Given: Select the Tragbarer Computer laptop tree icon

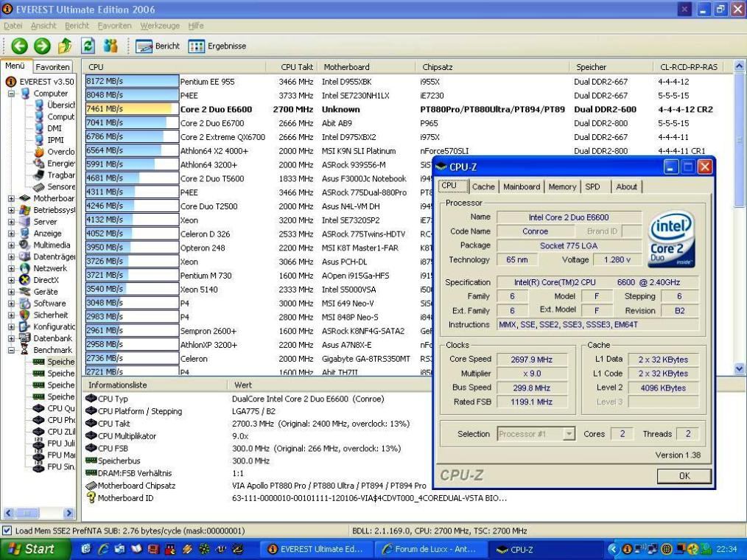Looking at the screenshot, I should [39, 175].
